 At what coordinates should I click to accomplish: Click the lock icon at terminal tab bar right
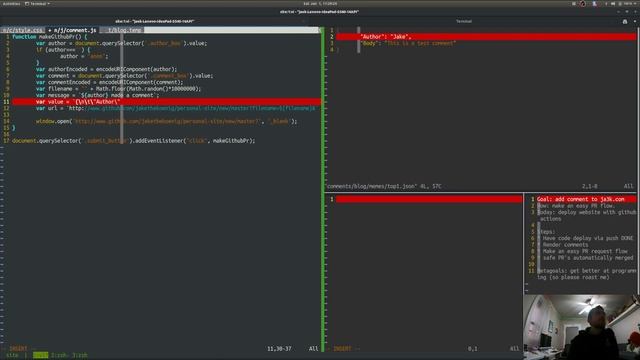(625, 22)
